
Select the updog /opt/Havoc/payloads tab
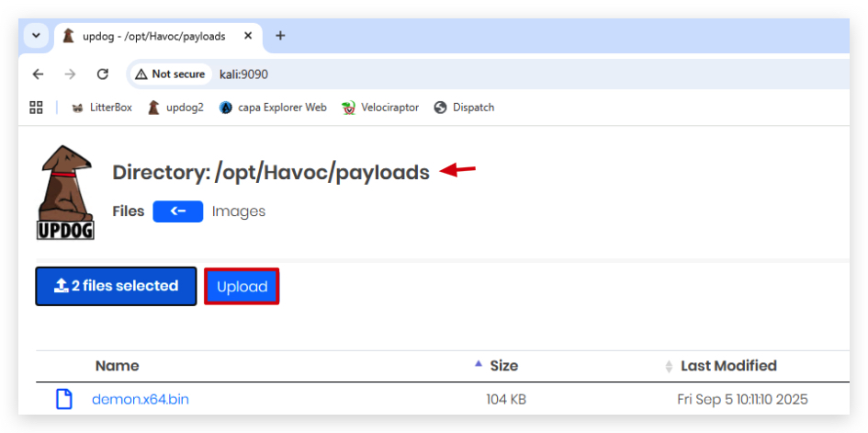[x=154, y=36]
